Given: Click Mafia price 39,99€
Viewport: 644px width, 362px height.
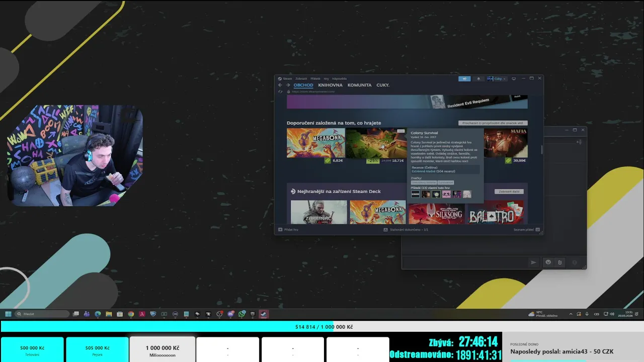Looking at the screenshot, I should (519, 161).
